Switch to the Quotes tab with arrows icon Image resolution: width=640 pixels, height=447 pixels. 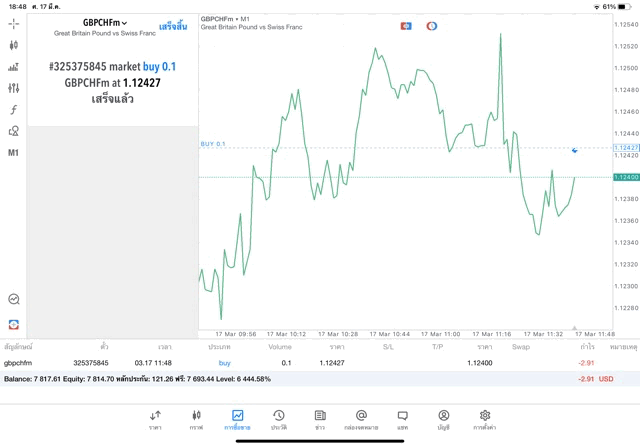(x=155, y=420)
